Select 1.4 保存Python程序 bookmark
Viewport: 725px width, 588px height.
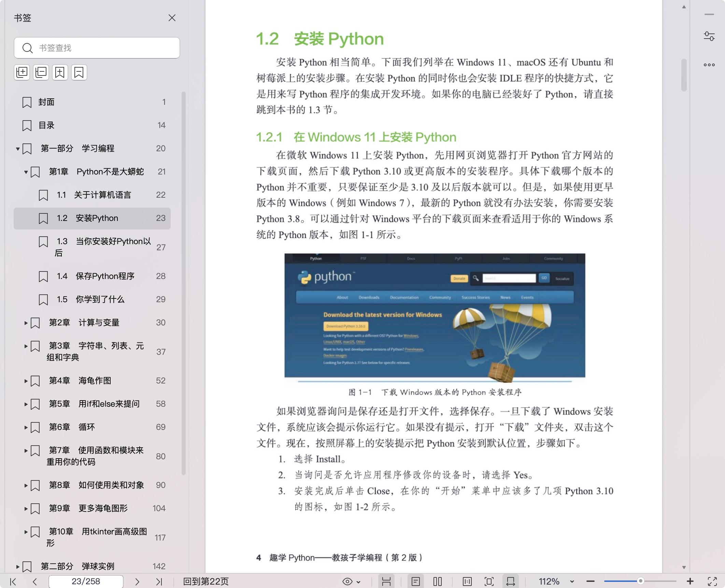92,276
